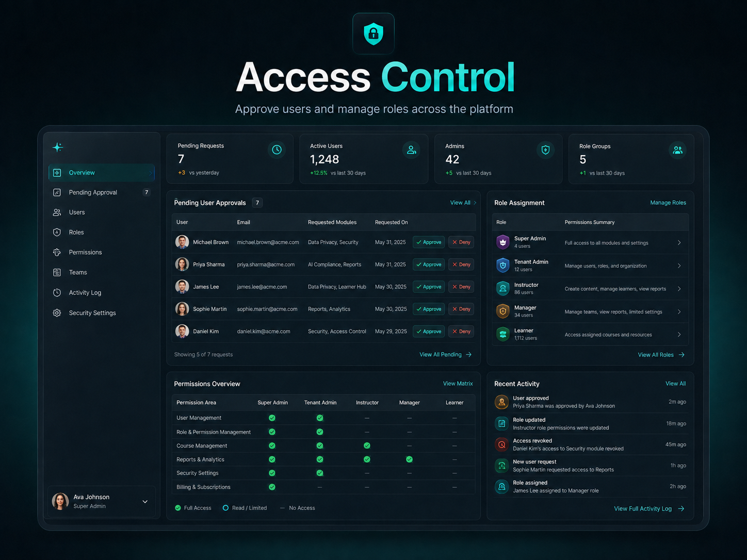Expand the Super Admin role row chevron
This screenshot has width=747, height=560.
[679, 243]
